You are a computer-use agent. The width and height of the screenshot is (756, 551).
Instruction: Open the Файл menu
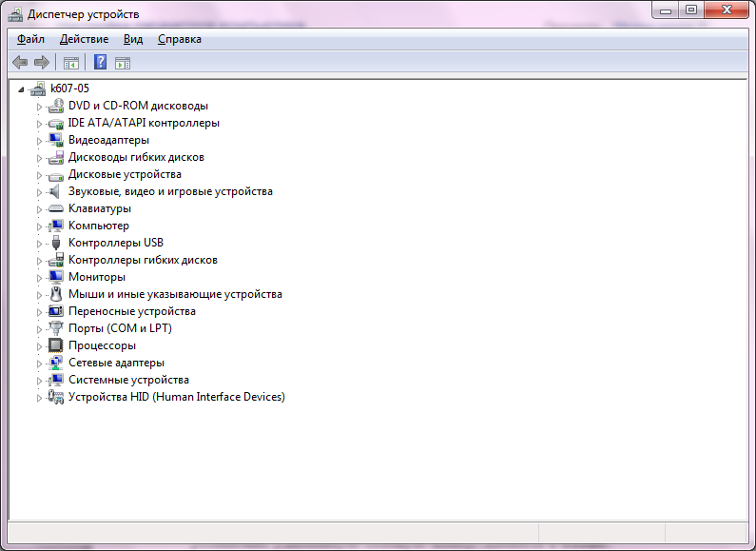(x=30, y=39)
